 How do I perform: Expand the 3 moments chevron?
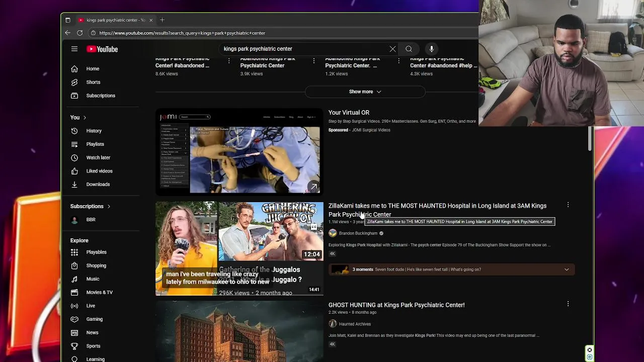click(x=567, y=269)
